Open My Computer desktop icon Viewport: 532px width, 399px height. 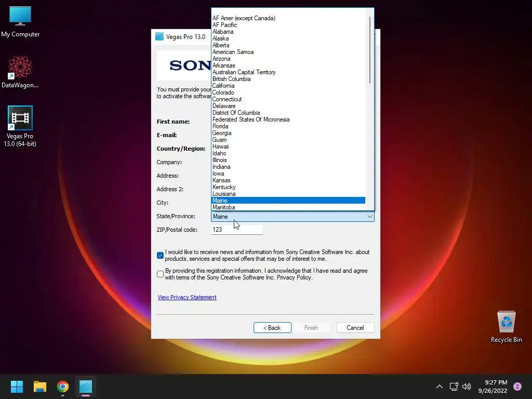20,22
